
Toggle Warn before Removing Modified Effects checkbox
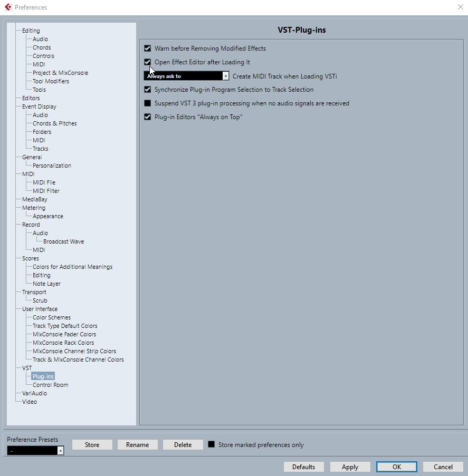(147, 48)
